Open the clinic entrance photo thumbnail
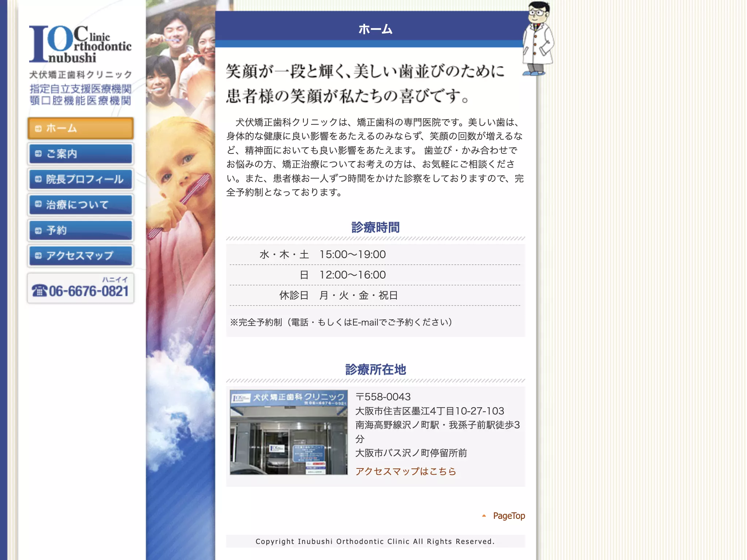Screen dimensions: 747x560 point(289,432)
